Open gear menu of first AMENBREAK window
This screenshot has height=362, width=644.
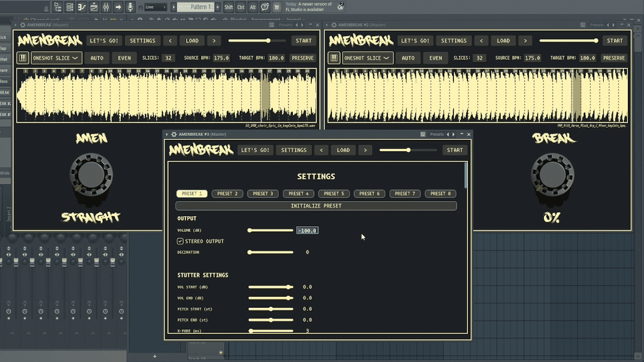pos(22,25)
